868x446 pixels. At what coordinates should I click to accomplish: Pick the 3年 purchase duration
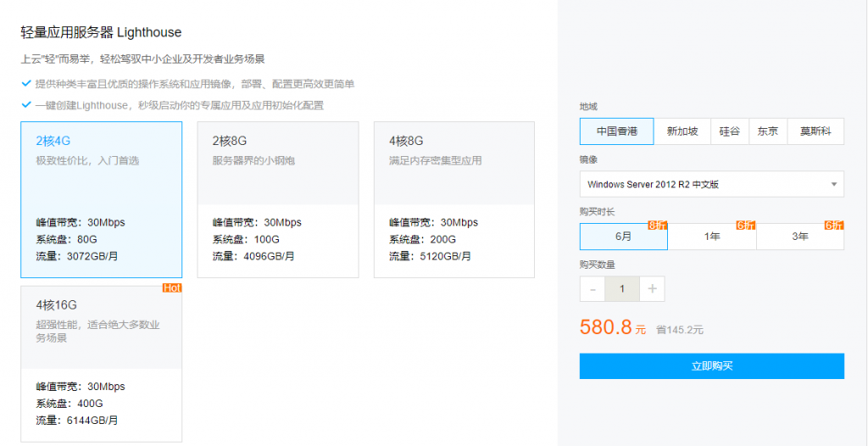(800, 236)
